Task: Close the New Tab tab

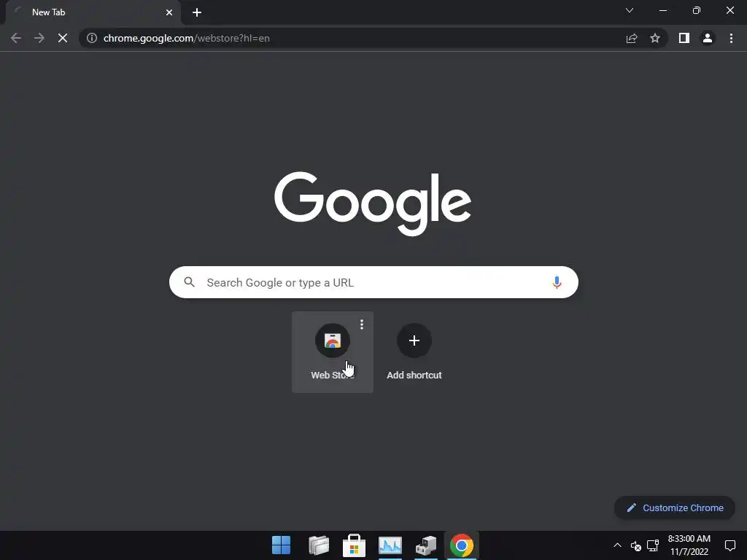Action: (169, 12)
